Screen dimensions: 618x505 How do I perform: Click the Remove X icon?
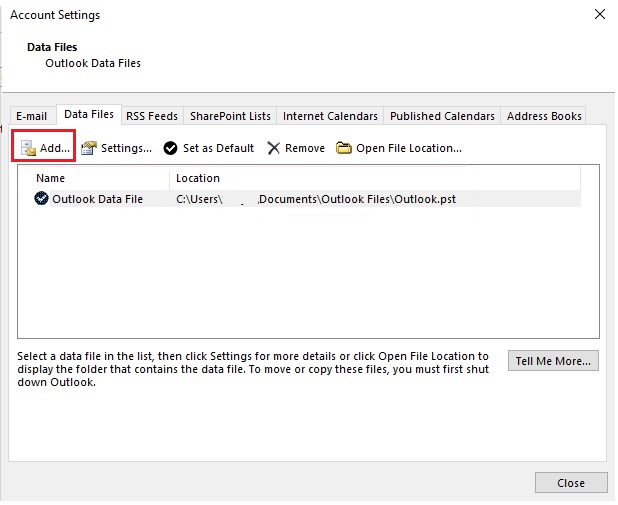(x=274, y=148)
